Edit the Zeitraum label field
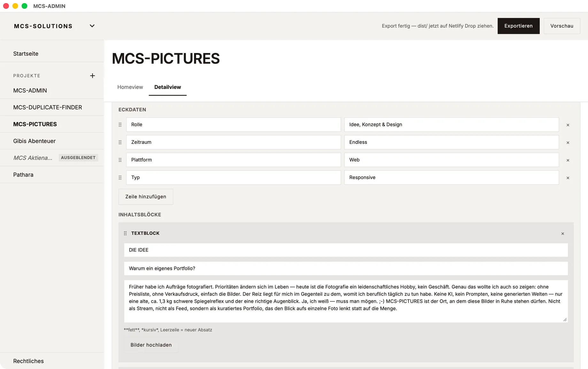Viewport: 588px width, 369px height. click(x=233, y=142)
